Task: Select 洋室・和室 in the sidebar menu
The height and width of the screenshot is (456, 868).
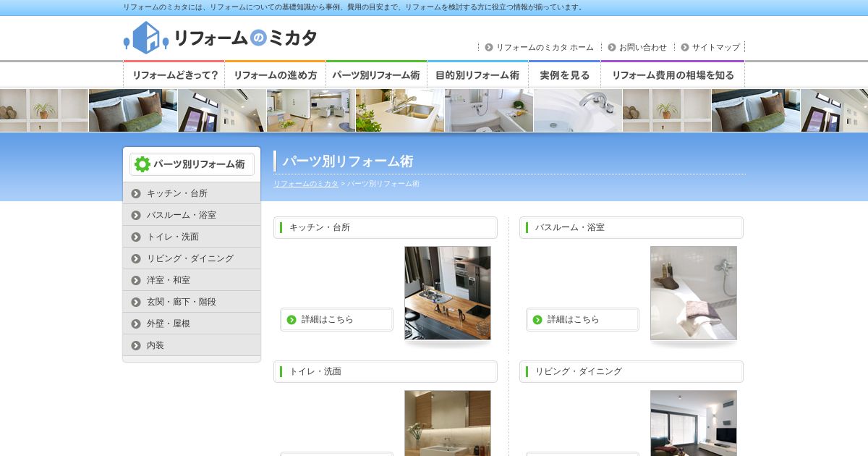Action: pos(192,280)
